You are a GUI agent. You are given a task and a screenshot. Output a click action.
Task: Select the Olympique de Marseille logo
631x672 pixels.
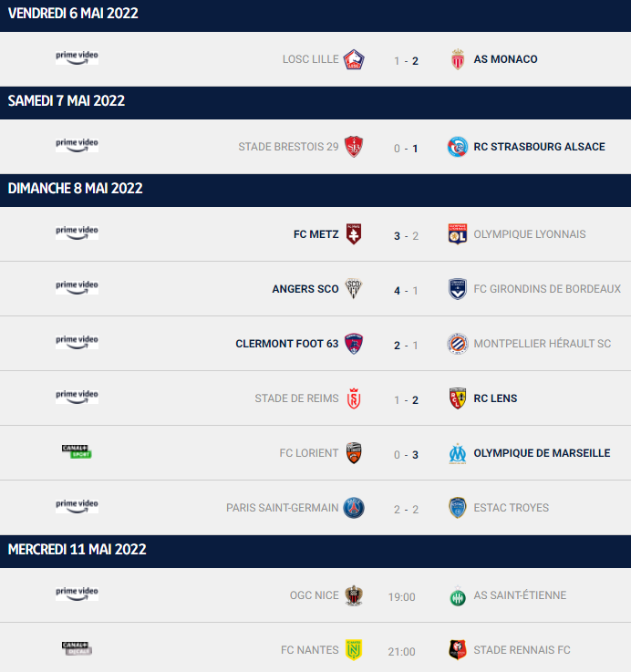[458, 453]
